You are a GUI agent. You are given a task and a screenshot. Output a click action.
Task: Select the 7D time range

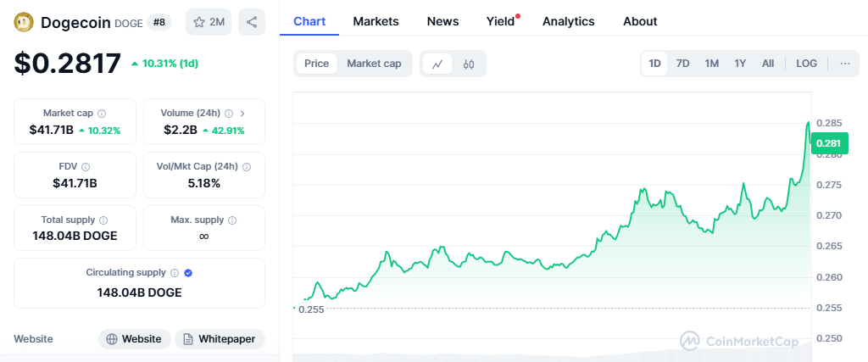tap(682, 64)
